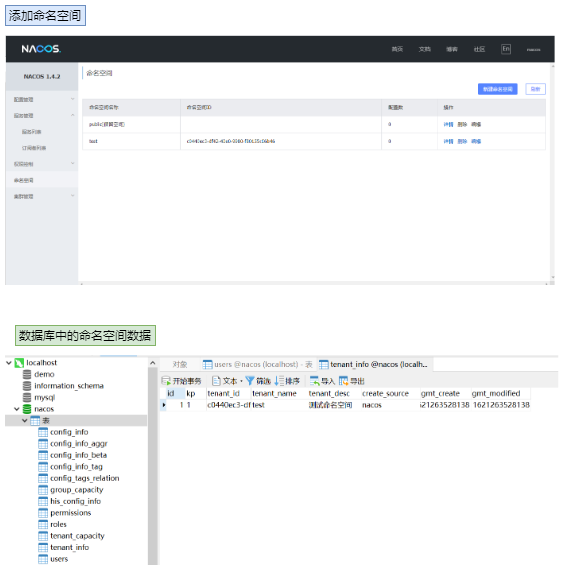
Task: Select the row indicator arrow for row 1
Action: click(x=164, y=405)
